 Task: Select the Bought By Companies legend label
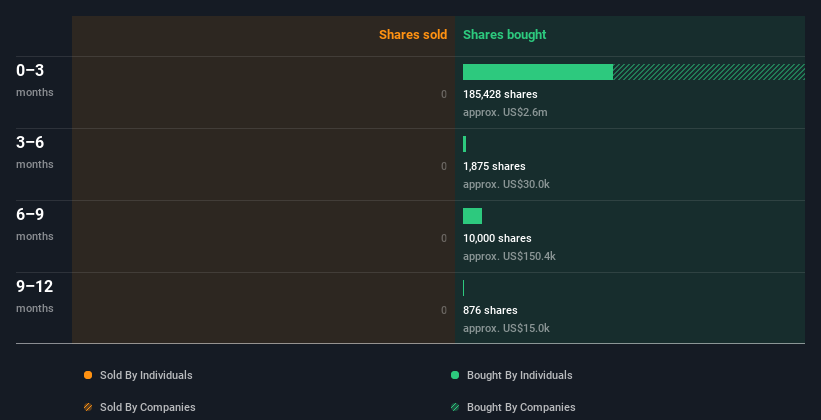pyautogui.click(x=521, y=407)
